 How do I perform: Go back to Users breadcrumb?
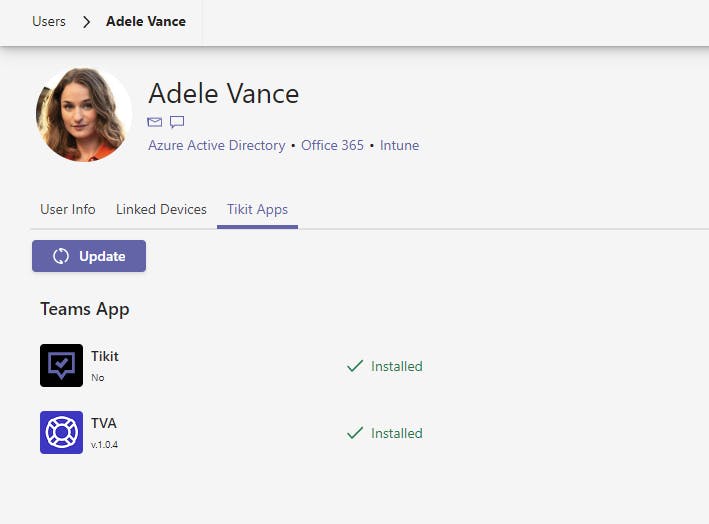[x=49, y=21]
